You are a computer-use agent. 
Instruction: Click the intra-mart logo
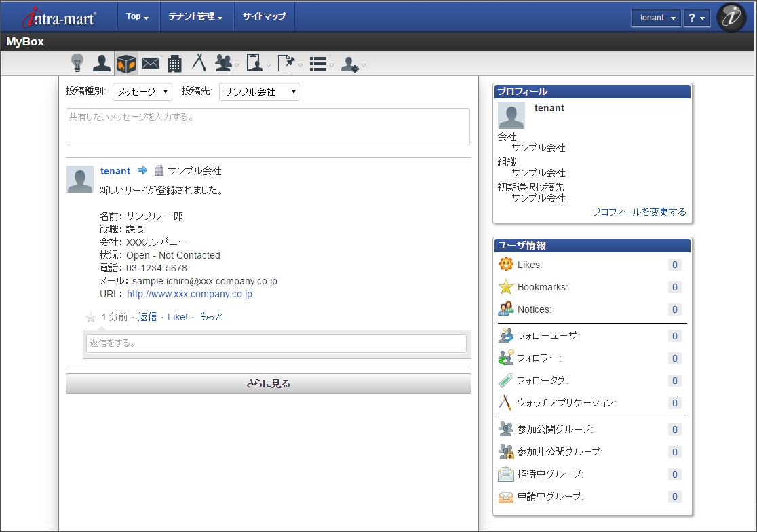60,18
